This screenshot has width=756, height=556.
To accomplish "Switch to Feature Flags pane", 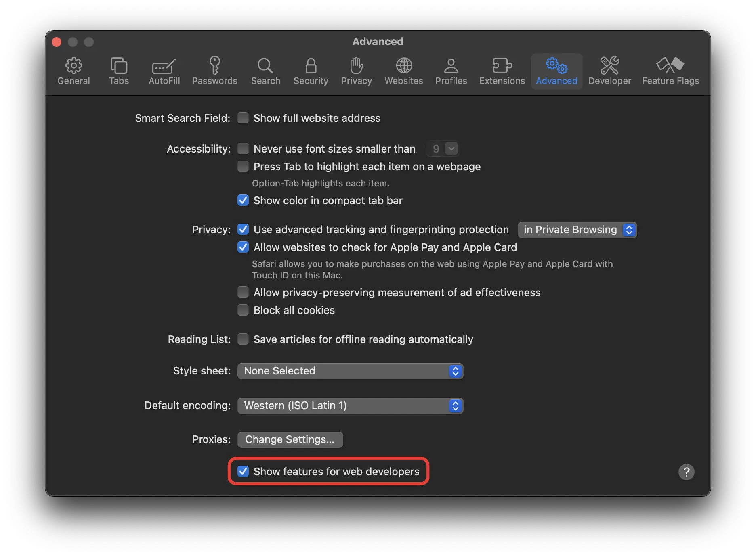I will [670, 71].
